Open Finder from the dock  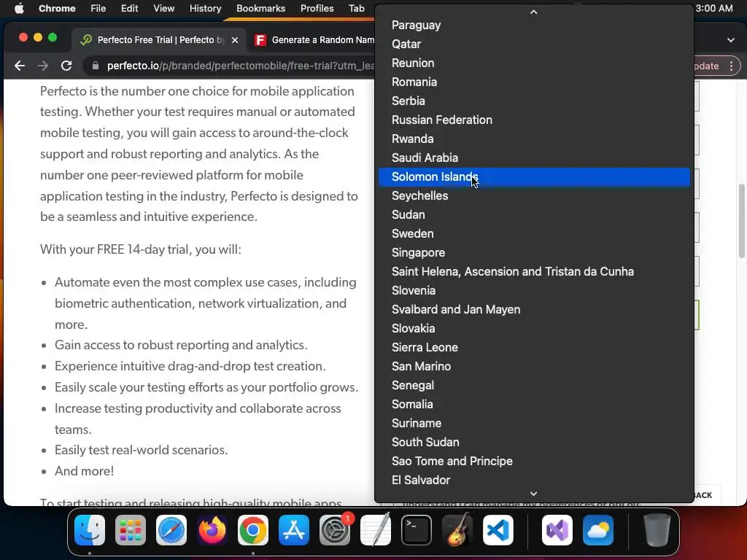click(x=90, y=530)
